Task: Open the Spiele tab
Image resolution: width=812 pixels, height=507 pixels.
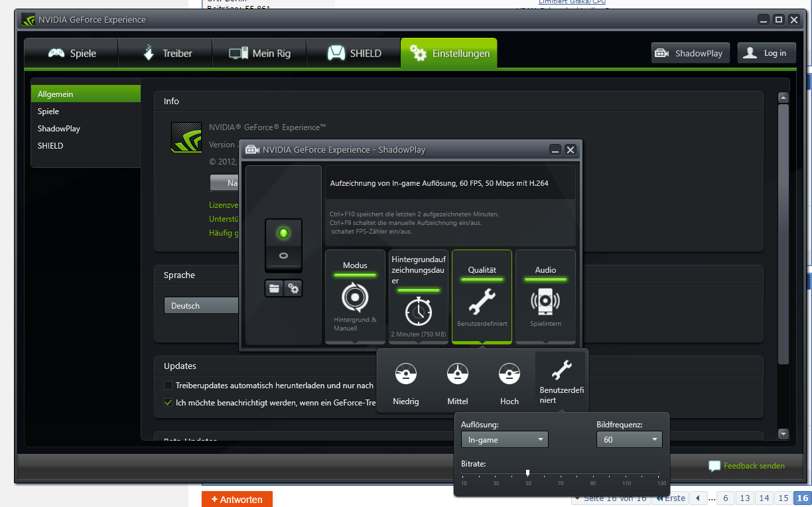Action: tap(72, 53)
